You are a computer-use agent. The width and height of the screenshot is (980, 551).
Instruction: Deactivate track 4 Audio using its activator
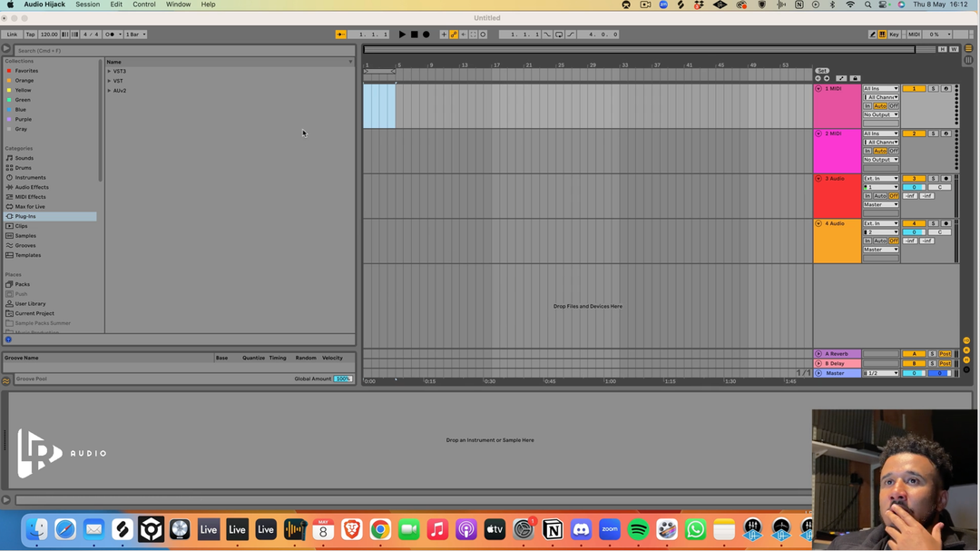914,223
